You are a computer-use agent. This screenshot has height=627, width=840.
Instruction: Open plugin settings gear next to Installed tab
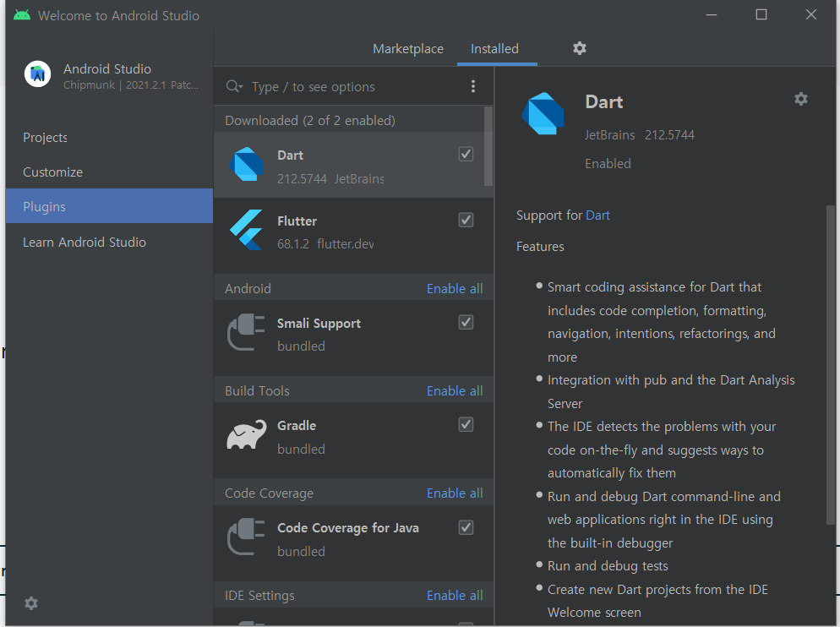coord(580,48)
